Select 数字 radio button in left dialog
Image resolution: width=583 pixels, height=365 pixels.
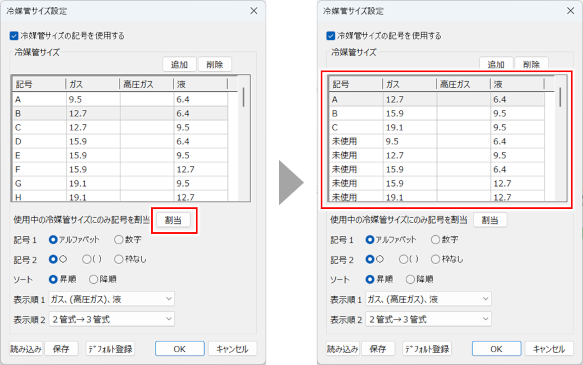pyautogui.click(x=119, y=240)
